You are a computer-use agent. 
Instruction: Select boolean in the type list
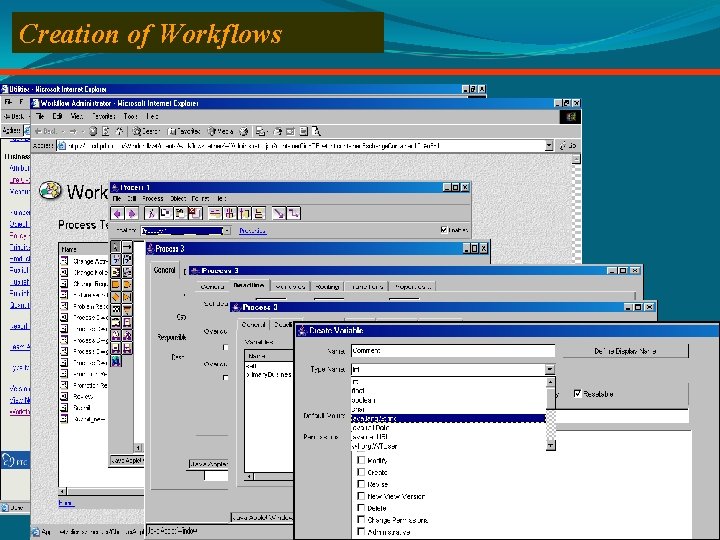448,400
